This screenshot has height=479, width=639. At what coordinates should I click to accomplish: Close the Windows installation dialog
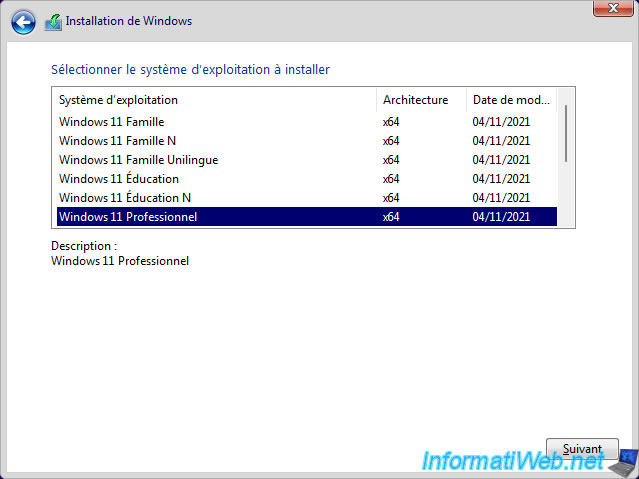click(613, 8)
